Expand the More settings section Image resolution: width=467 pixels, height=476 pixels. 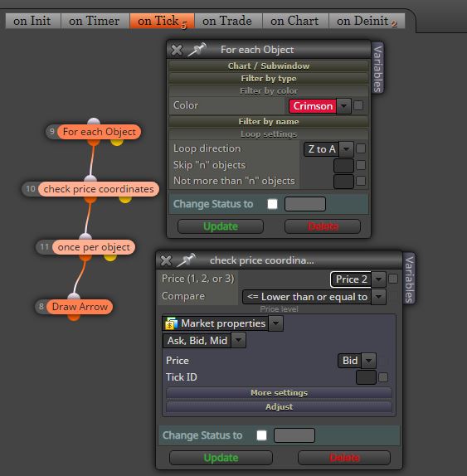[x=279, y=393]
